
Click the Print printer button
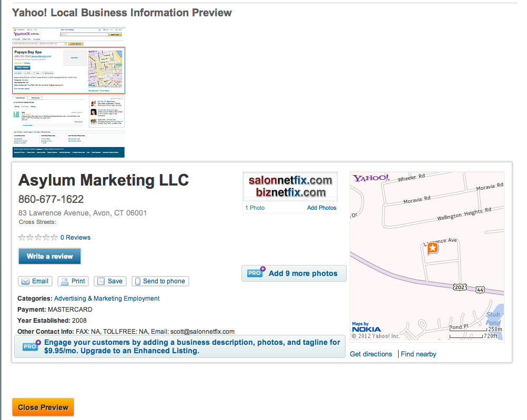pos(73,281)
